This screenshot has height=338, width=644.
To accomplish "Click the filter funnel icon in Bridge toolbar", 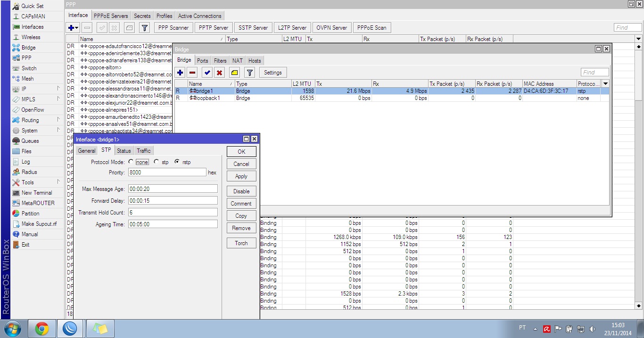I will [250, 73].
